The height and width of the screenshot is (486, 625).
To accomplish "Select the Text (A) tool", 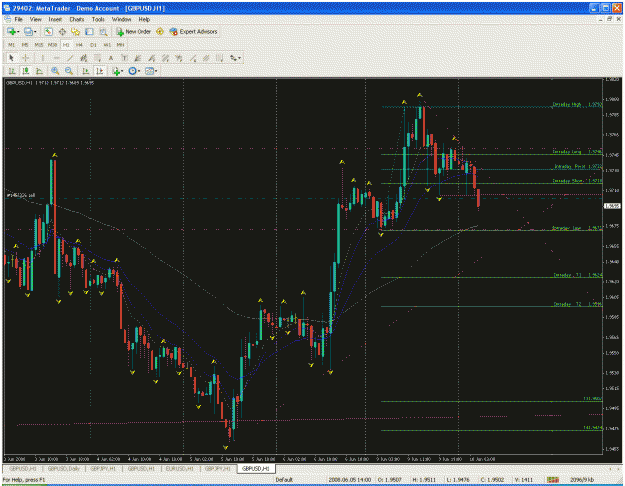I will click(111, 58).
